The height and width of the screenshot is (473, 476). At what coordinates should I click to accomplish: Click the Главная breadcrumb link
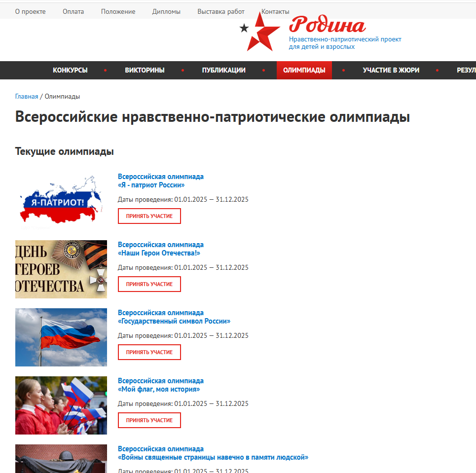27,97
